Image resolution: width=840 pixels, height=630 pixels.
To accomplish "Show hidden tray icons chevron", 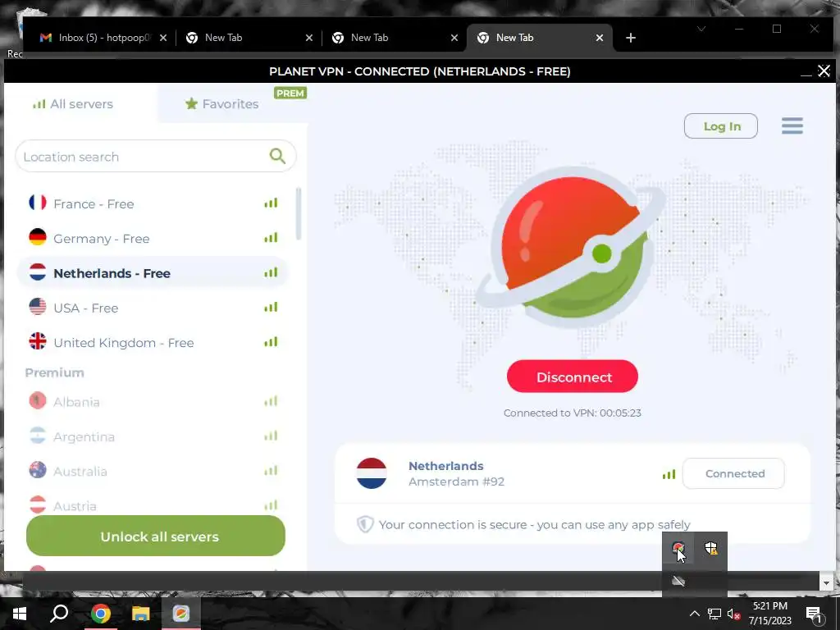I will coord(694,614).
